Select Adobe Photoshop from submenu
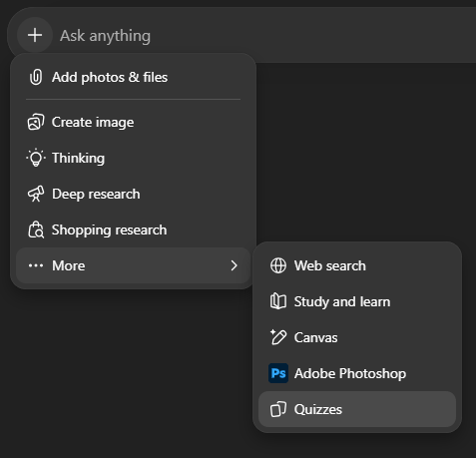The height and width of the screenshot is (458, 476). (357, 373)
